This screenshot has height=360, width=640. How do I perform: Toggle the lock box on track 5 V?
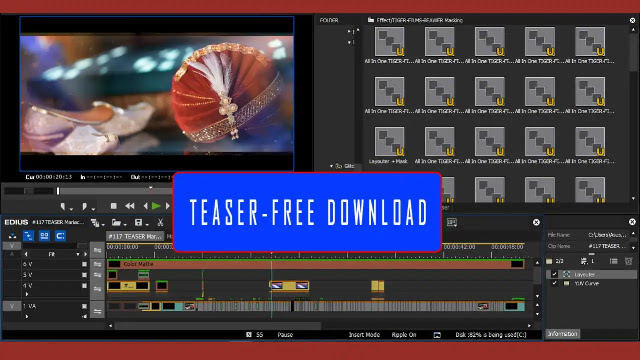[84, 275]
